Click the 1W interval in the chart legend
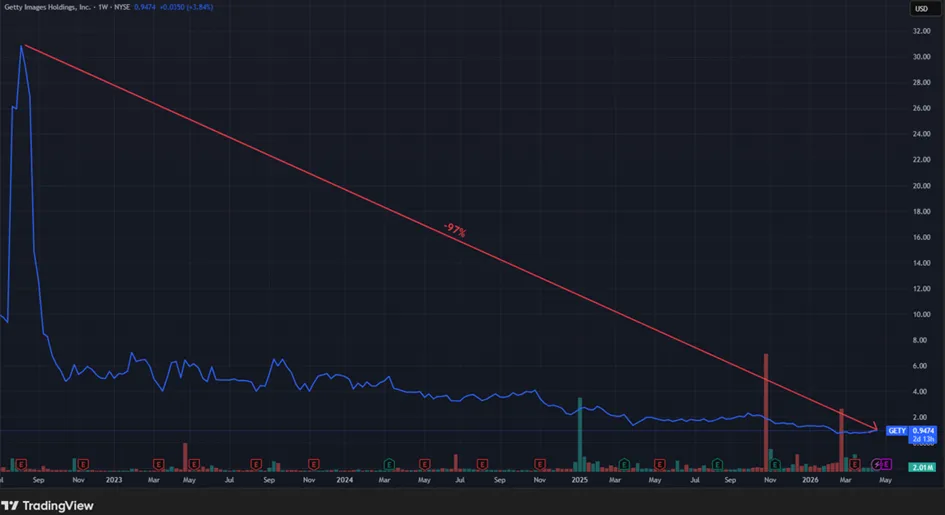The image size is (945, 515). click(103, 7)
